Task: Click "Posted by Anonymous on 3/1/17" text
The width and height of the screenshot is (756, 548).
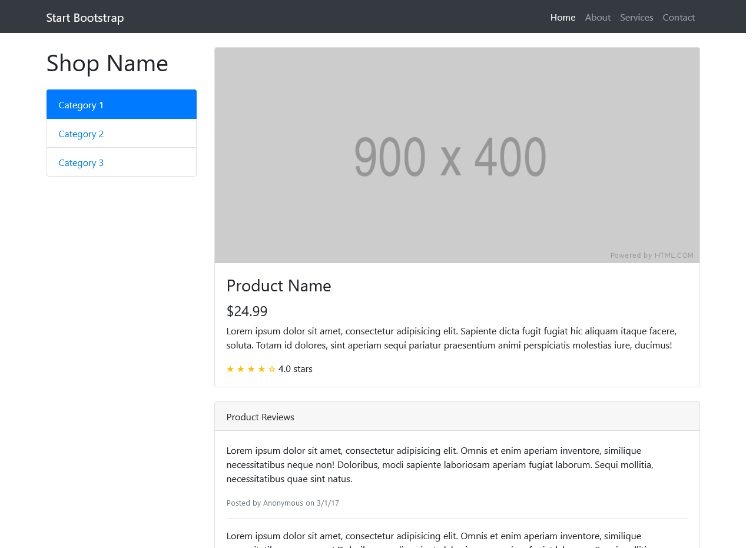Action: click(283, 503)
